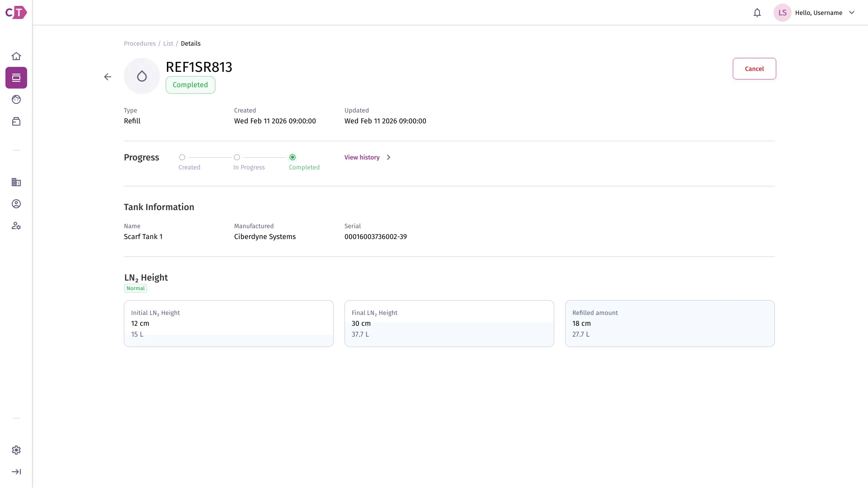Click the droplet refill icon
Screen dimensions: 868x488
[x=142, y=76]
